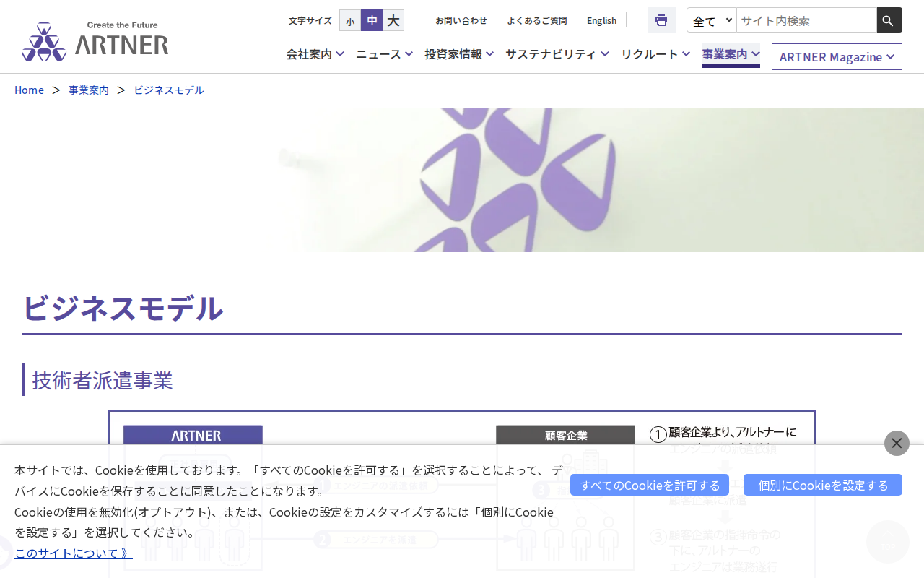Expand the 事業案内 menu
Viewport: 924px width, 578px height.
click(731, 54)
